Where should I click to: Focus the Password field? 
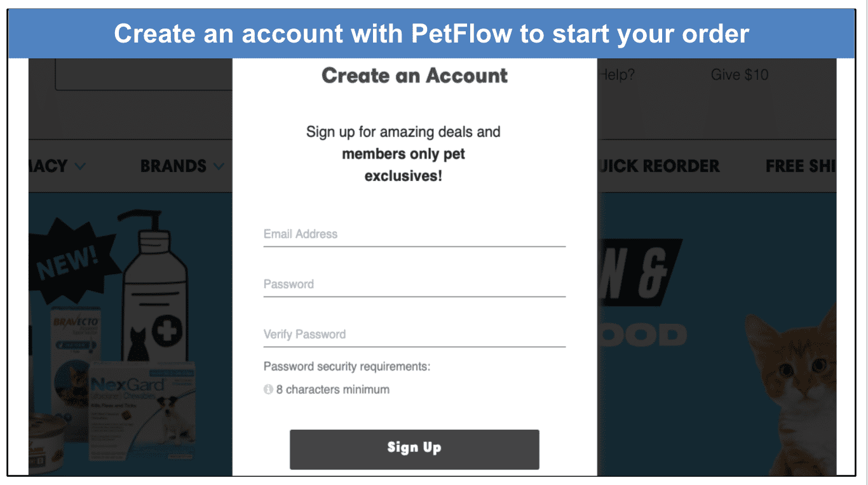[414, 284]
